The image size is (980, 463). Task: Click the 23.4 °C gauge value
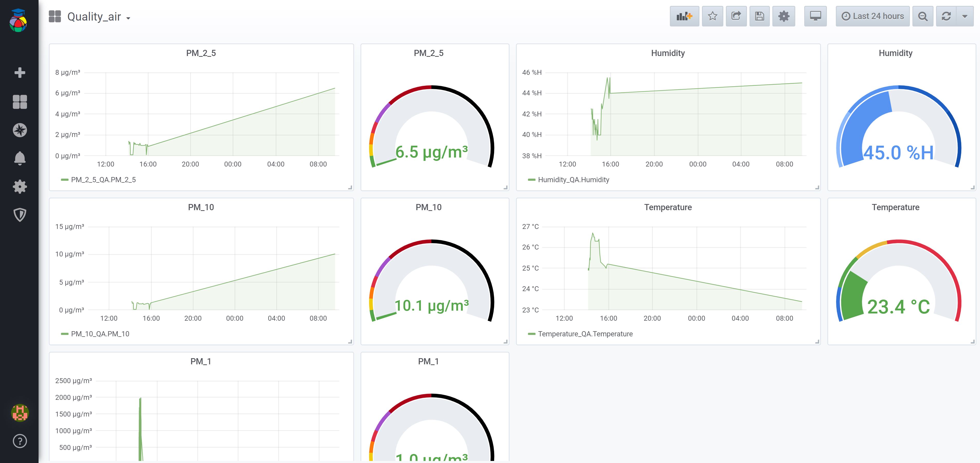[x=899, y=307]
